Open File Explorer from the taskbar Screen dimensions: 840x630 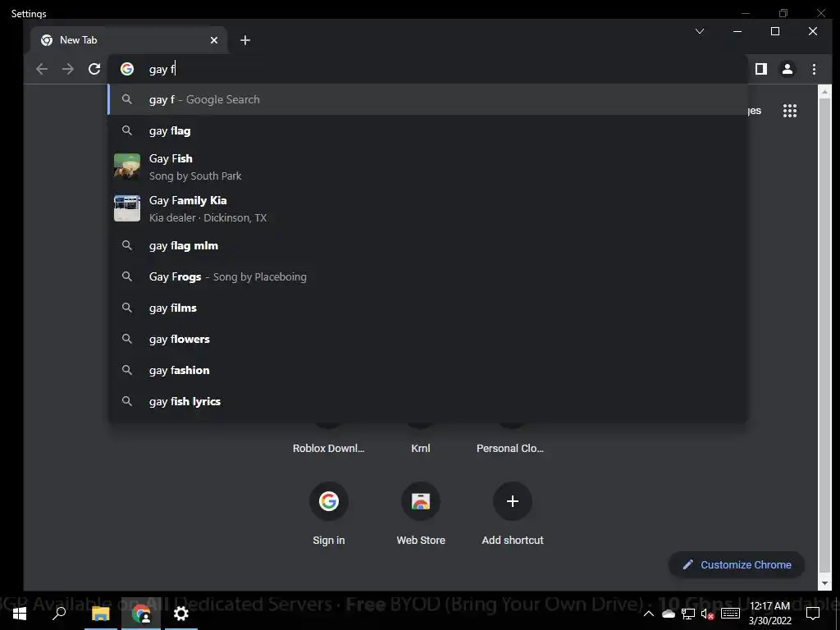point(101,614)
